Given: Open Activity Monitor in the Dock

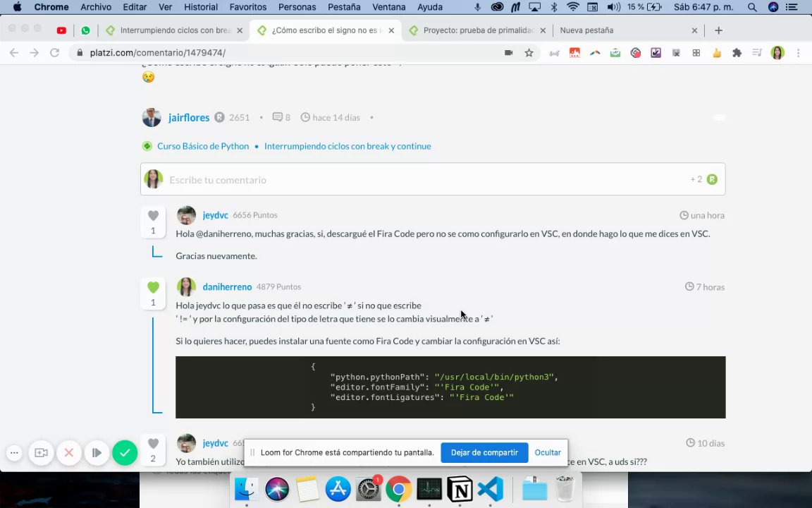Looking at the screenshot, I should tap(429, 489).
